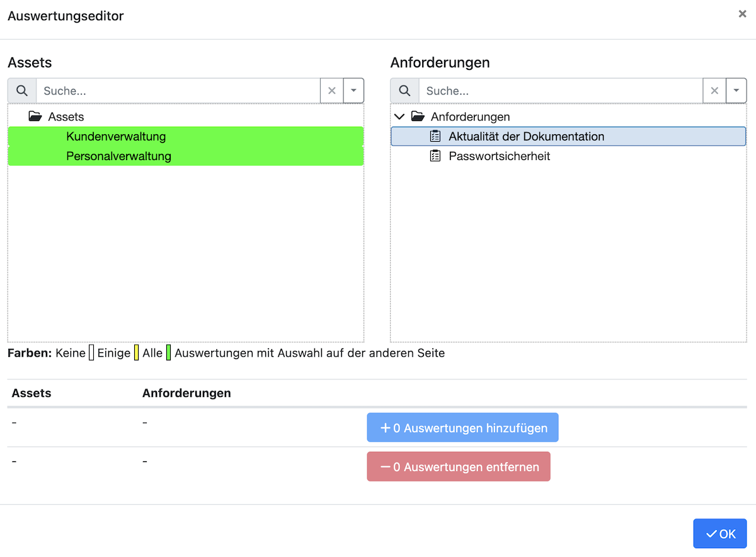Click the magnifier icon in Assets search

22,90
